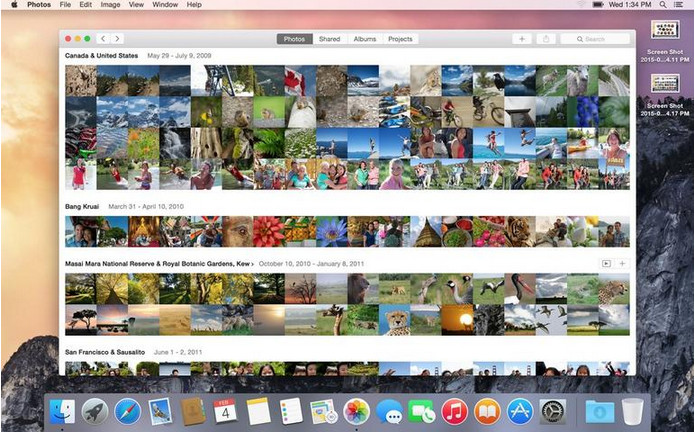Open Finder from the Dock

62,412
